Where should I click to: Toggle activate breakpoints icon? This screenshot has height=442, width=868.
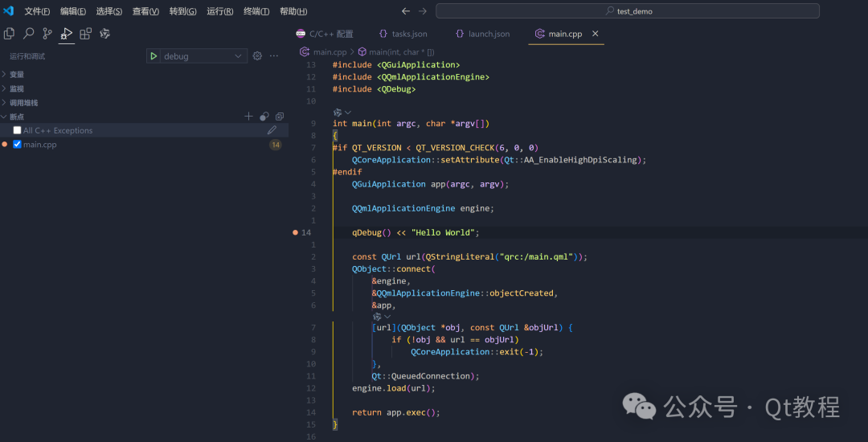264,117
